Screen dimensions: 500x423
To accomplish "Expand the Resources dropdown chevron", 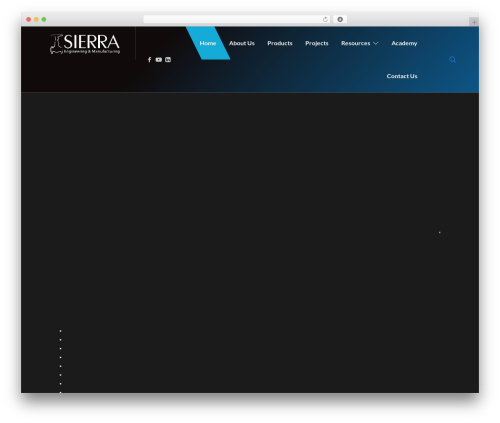I will click(376, 43).
